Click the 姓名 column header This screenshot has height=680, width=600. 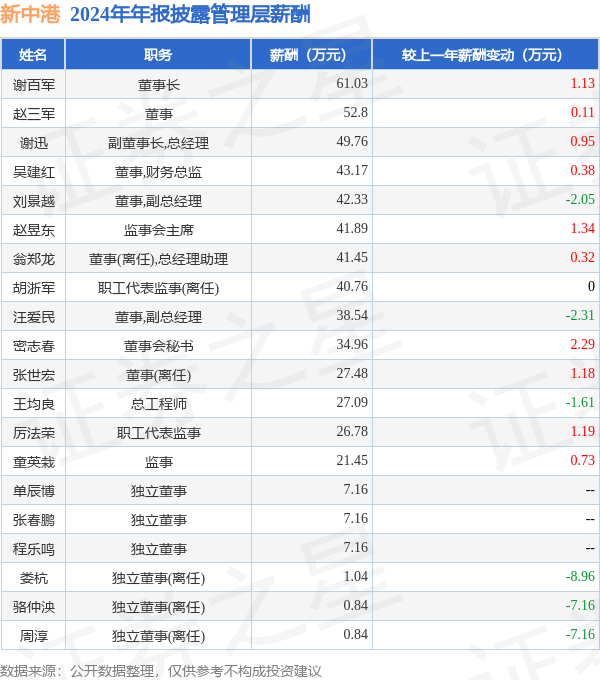tap(33, 55)
